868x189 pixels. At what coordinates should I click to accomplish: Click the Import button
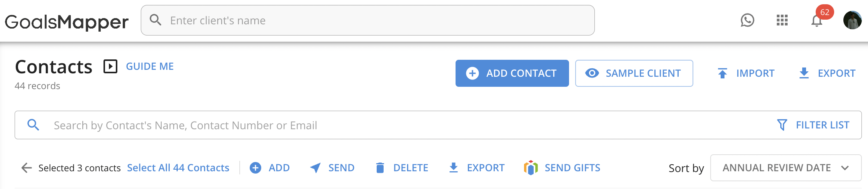tap(746, 73)
